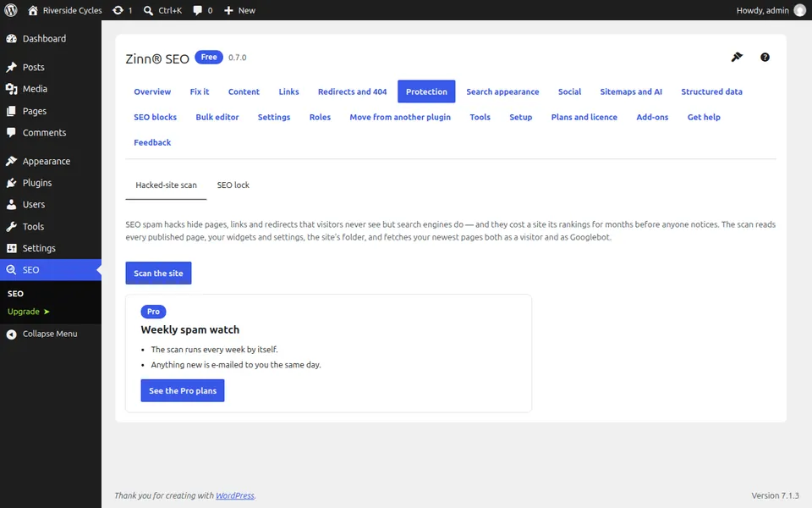Click the WordPress logo icon
This screenshot has height=508, width=812.
pos(11,10)
